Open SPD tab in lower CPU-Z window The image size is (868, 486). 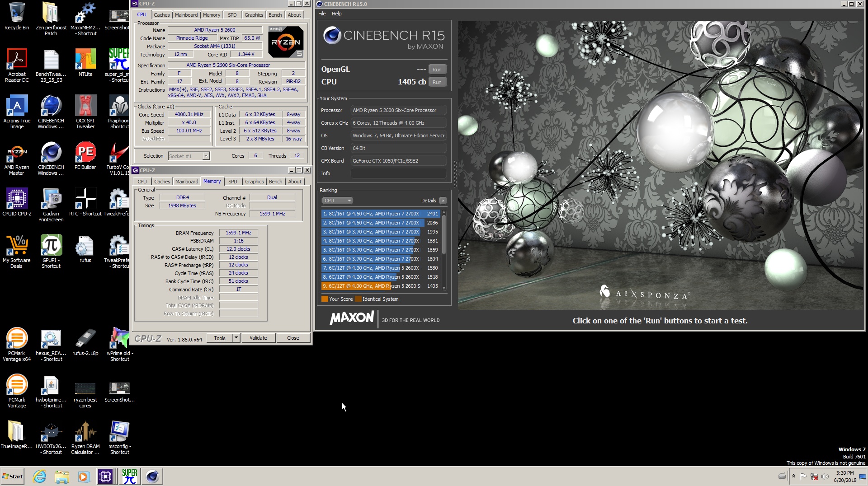[x=232, y=182]
